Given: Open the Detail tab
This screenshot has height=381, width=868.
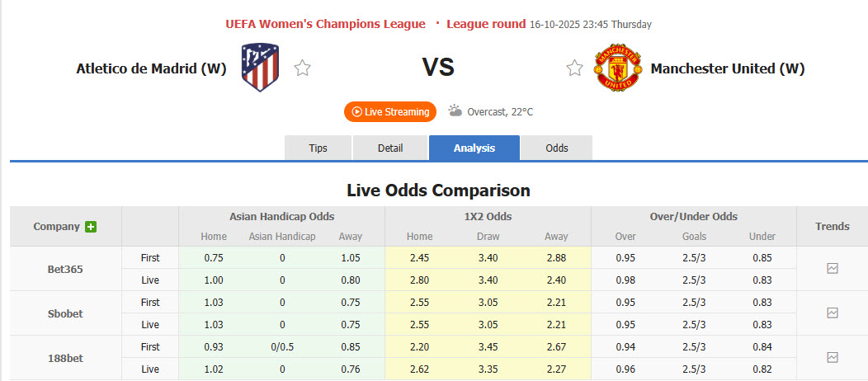Looking at the screenshot, I should [390, 148].
